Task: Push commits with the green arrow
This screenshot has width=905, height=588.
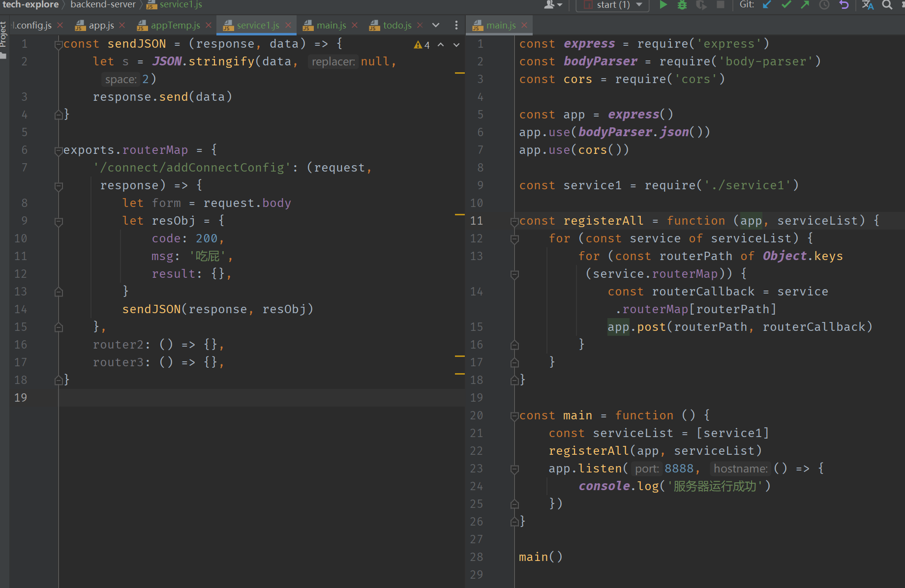Action: click(x=805, y=5)
